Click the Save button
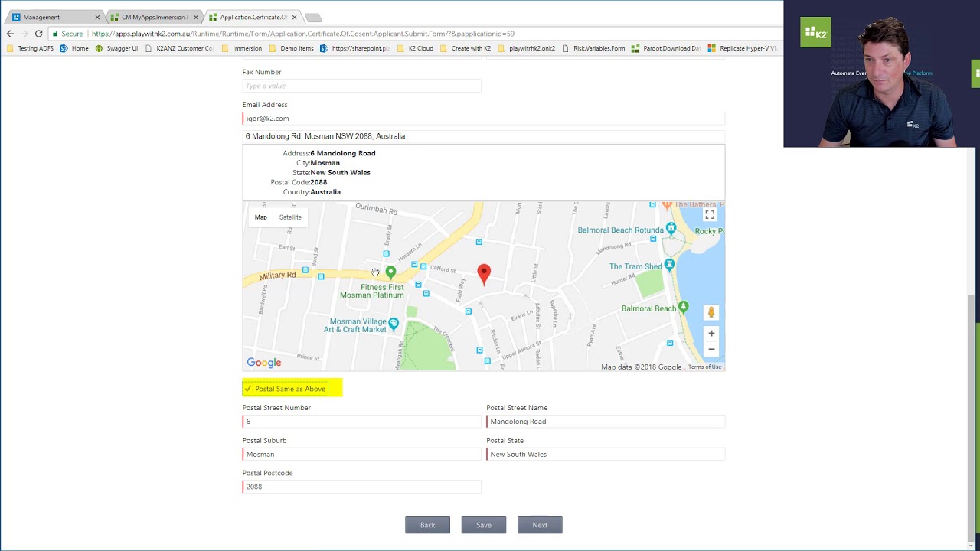Image resolution: width=980 pixels, height=551 pixels. pyautogui.click(x=484, y=525)
